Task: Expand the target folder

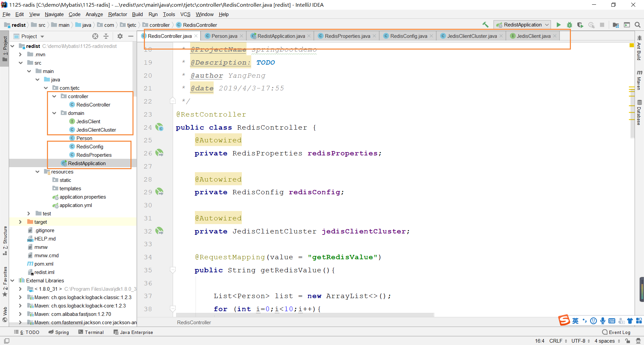Action: (20, 222)
